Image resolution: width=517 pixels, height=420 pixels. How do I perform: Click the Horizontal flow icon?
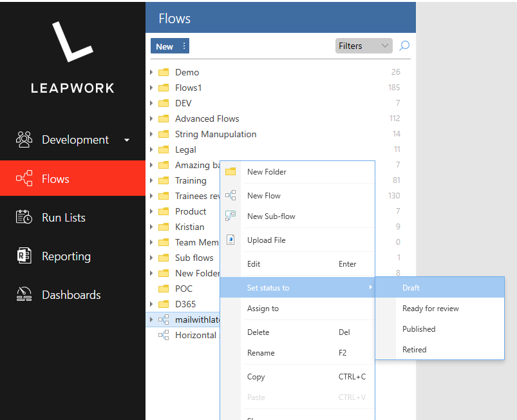pos(164,335)
